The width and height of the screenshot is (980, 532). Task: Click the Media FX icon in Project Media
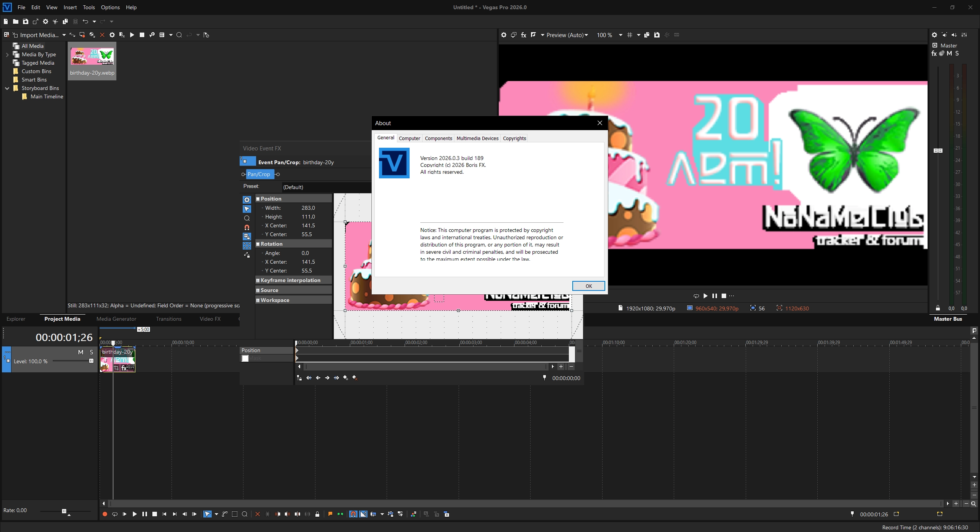coord(122,35)
